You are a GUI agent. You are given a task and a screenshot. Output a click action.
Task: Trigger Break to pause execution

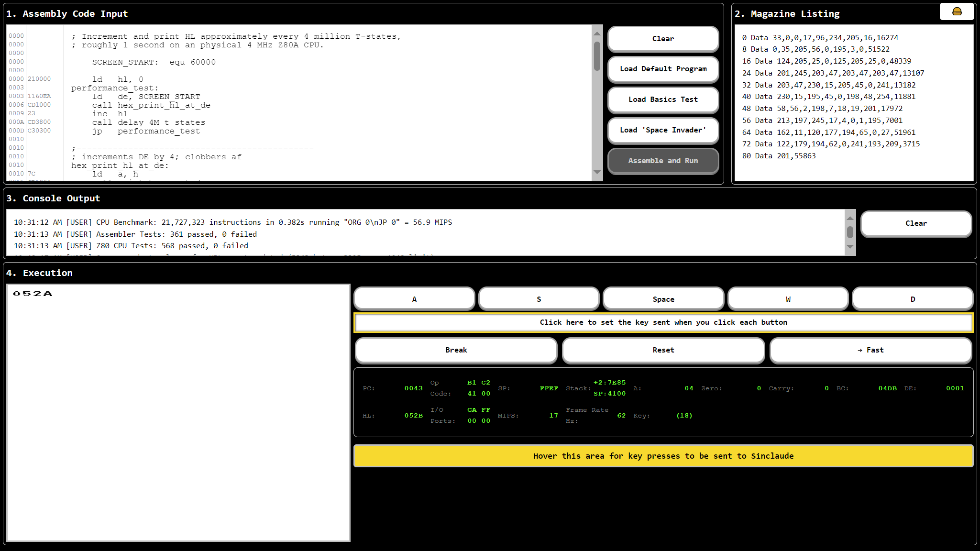[455, 350]
